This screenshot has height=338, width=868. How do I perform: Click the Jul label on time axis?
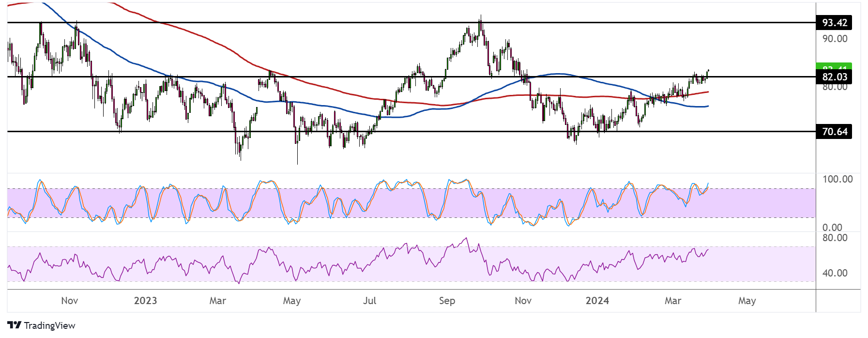(x=369, y=301)
